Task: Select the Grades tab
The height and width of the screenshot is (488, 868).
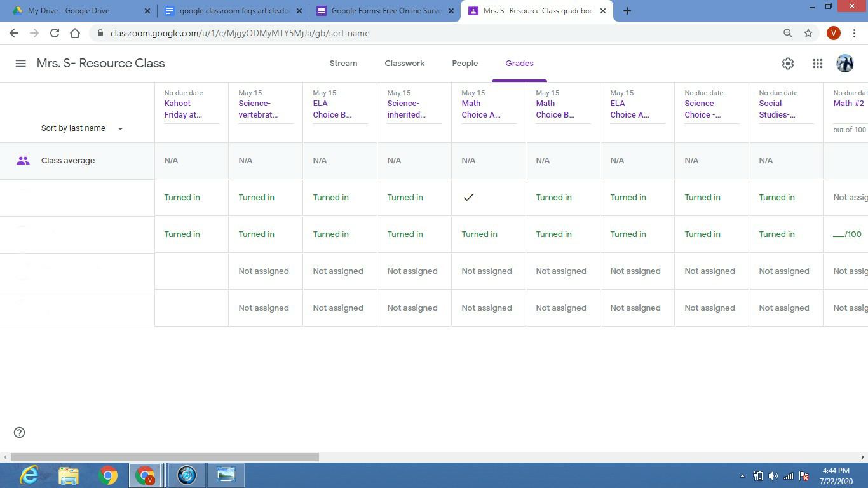Action: (519, 64)
